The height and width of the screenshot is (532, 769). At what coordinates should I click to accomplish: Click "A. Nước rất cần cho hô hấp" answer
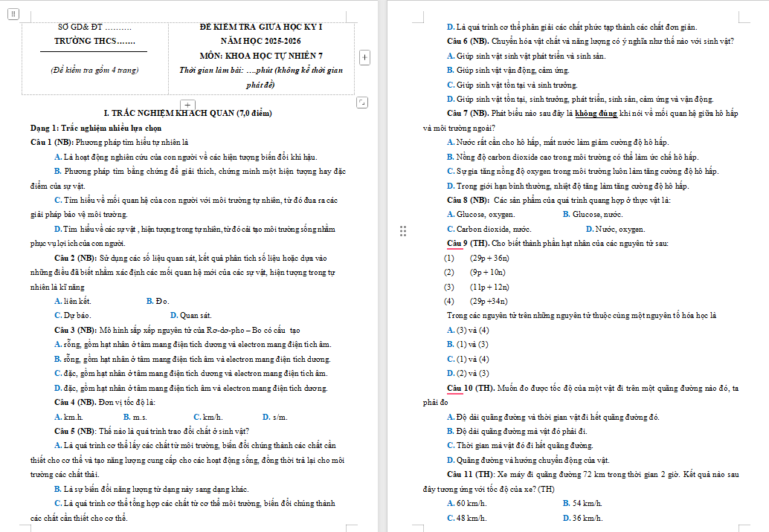click(558, 142)
